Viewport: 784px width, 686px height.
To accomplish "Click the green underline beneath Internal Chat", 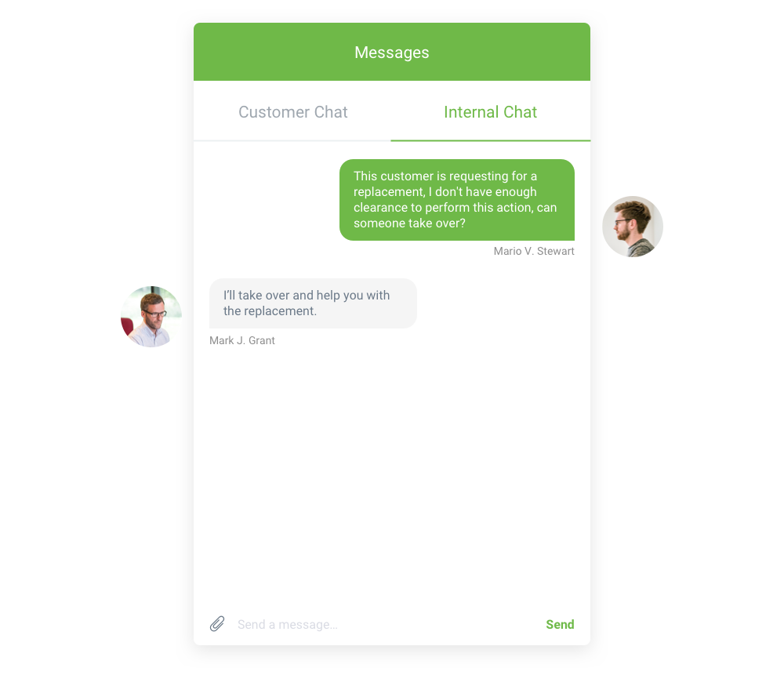I will pos(491,140).
